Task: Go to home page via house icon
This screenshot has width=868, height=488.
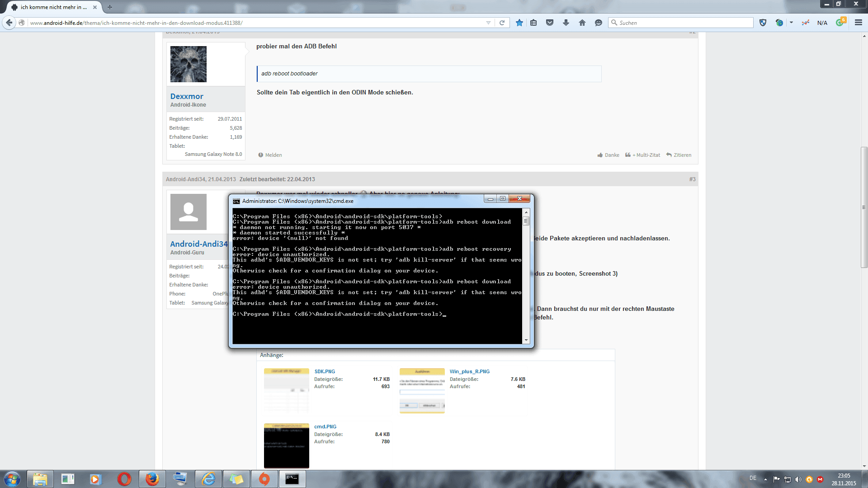Action: [x=582, y=23]
